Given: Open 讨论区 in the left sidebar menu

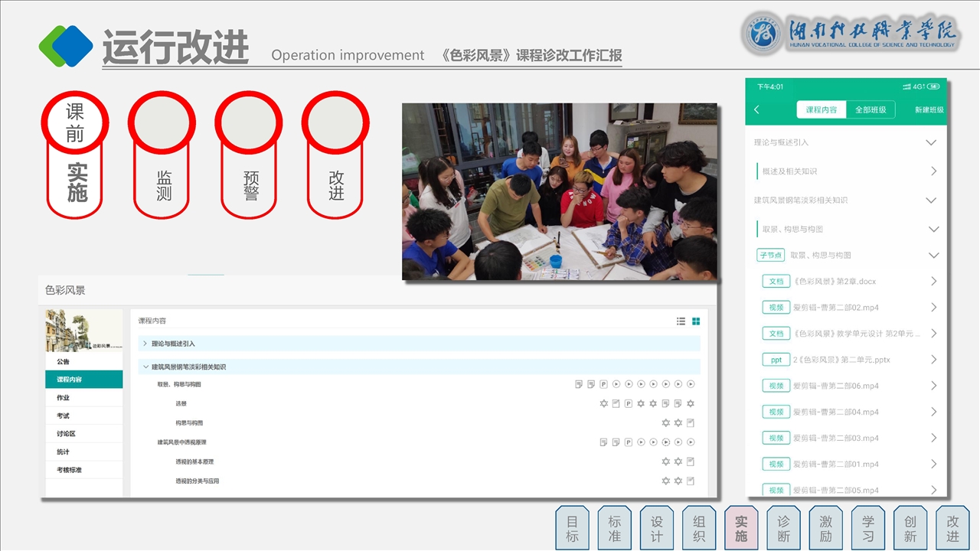Looking at the screenshot, I should pyautogui.click(x=67, y=434).
